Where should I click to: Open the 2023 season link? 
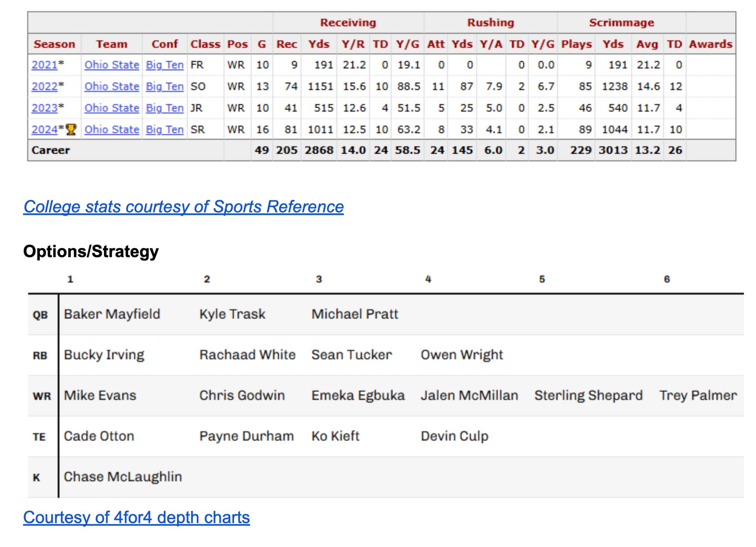pyautogui.click(x=44, y=108)
